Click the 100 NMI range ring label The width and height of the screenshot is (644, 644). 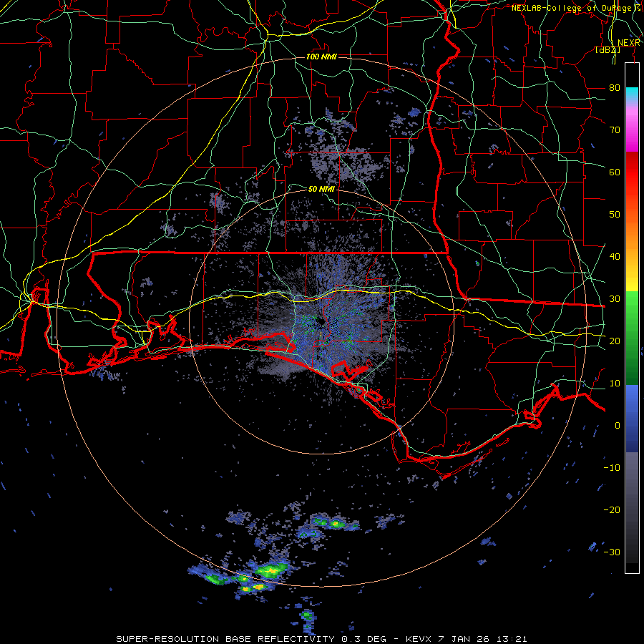321,57
